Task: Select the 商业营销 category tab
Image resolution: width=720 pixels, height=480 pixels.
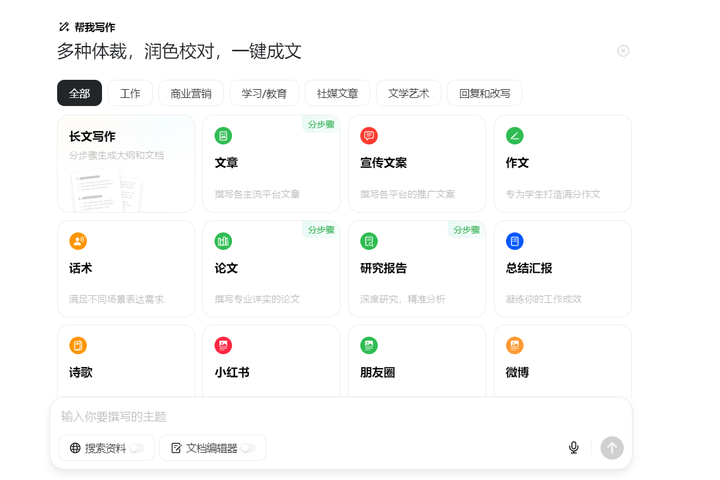Action: tap(191, 93)
